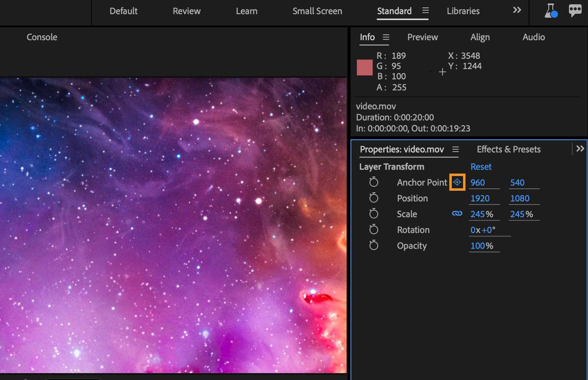Toggle the Rotation stopwatch
Viewport: 588px width, 380px height.
(x=374, y=229)
